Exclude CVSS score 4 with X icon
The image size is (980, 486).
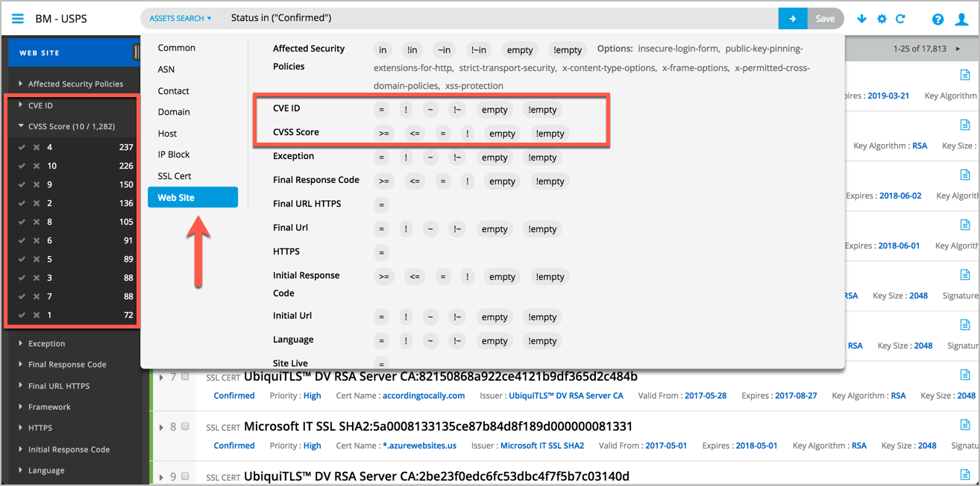(36, 147)
